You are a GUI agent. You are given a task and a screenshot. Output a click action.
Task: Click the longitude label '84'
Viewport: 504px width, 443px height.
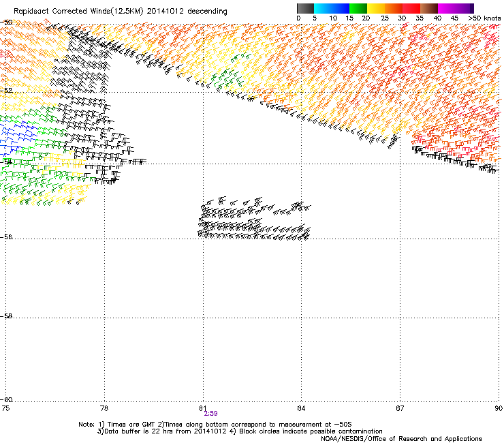(301, 408)
